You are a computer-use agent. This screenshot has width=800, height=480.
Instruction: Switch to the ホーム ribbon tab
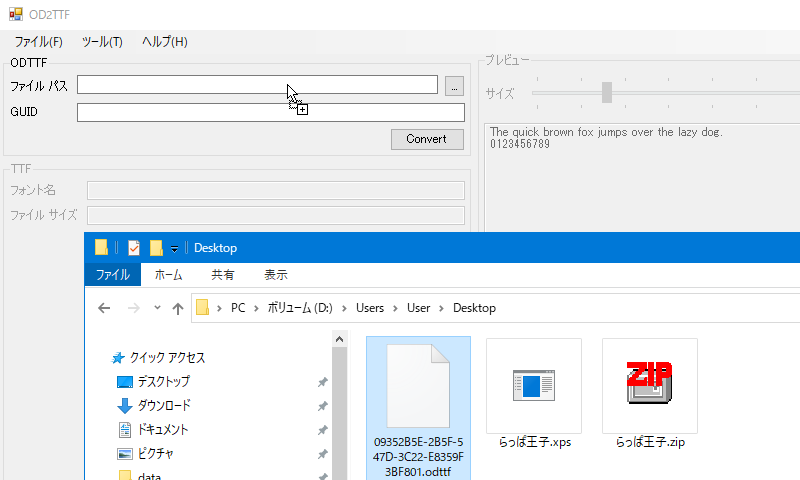[168, 275]
